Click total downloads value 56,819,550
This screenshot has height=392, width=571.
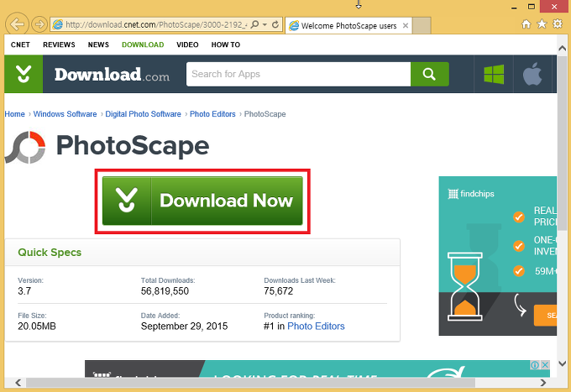[x=165, y=291]
